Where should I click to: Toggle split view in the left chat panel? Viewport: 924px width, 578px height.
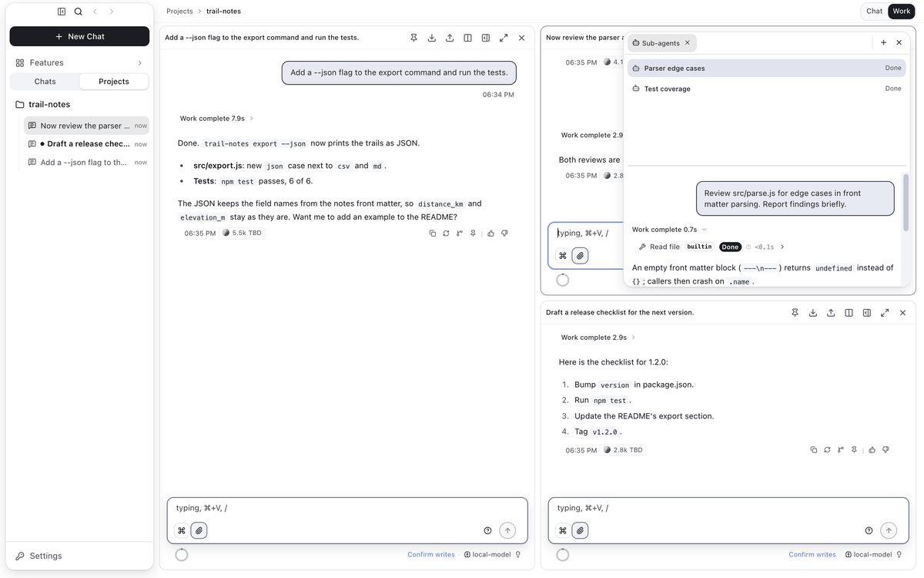click(467, 38)
